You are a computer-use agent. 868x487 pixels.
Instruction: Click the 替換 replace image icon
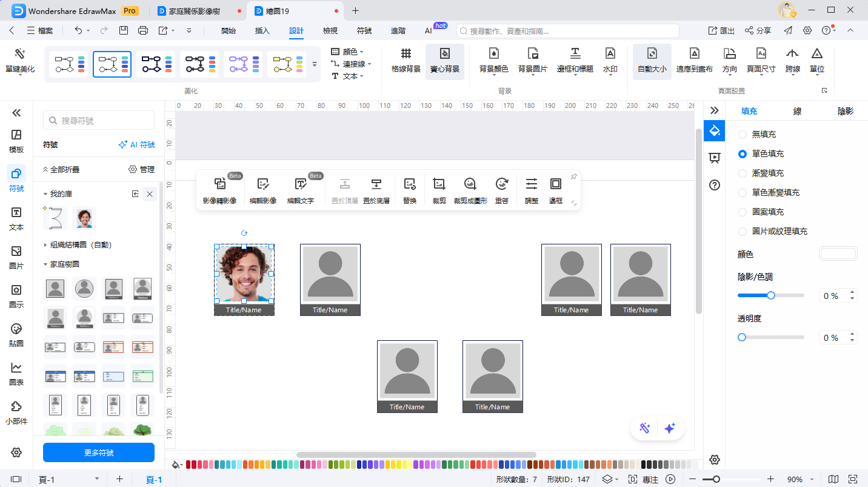[x=410, y=184]
